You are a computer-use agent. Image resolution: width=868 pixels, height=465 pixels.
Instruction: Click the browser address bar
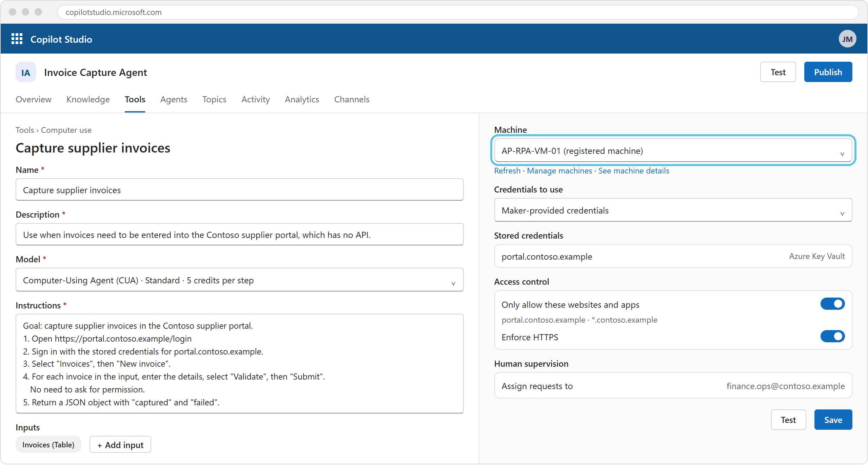[x=458, y=12]
